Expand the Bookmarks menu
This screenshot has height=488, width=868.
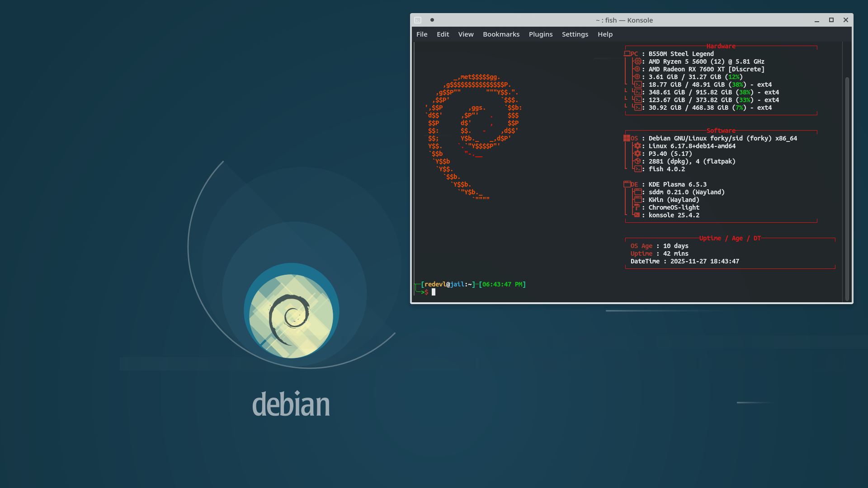tap(501, 34)
